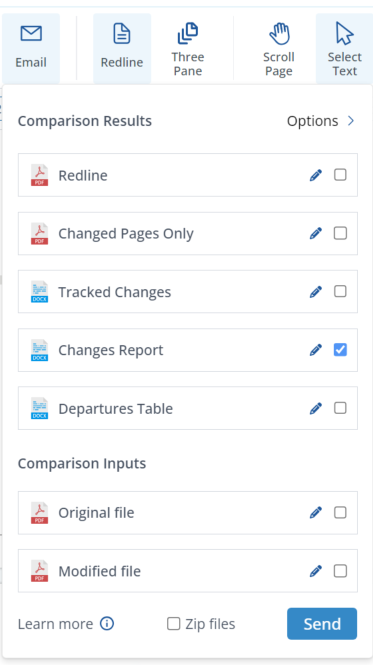Check the Changed Pages Only checkbox

(340, 233)
